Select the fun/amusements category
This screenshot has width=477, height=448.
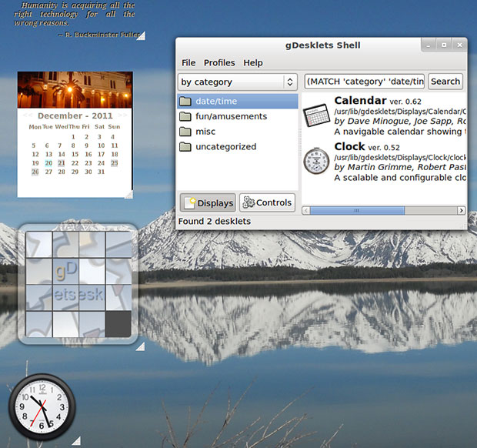(x=238, y=116)
